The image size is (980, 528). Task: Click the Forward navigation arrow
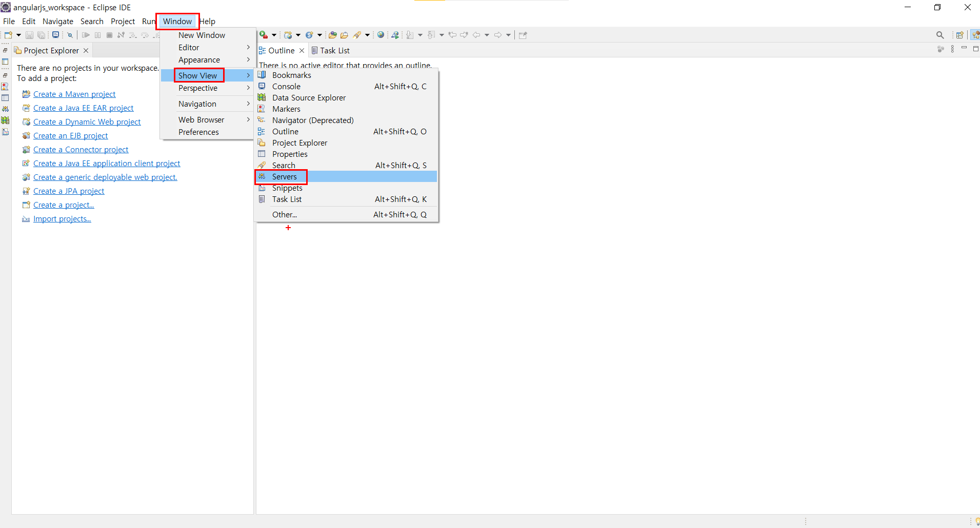coord(498,35)
